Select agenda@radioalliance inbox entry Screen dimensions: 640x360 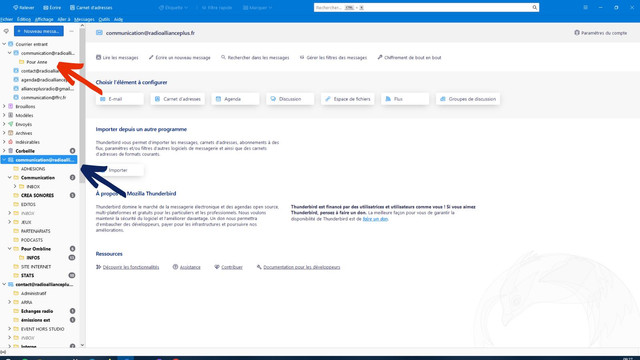click(44, 80)
